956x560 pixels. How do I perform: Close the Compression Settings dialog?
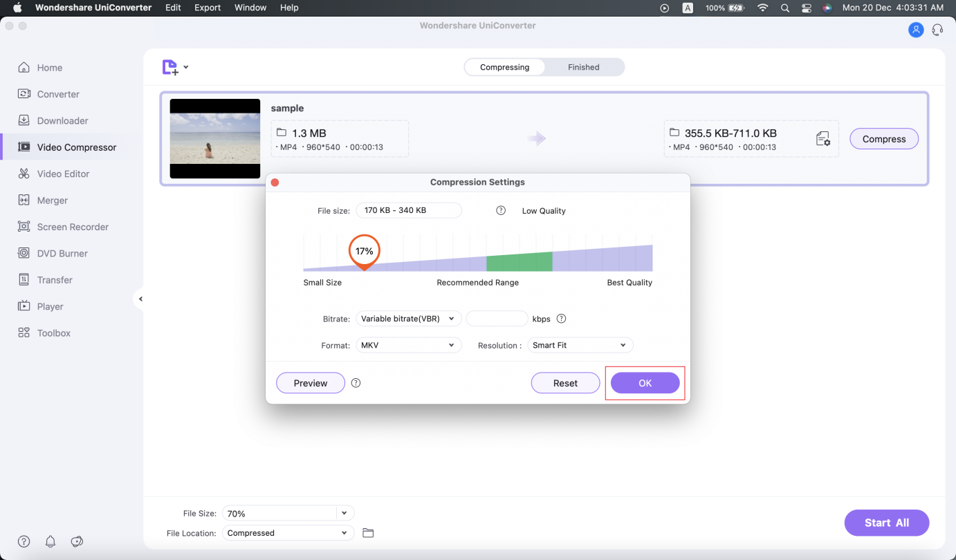[x=275, y=183]
